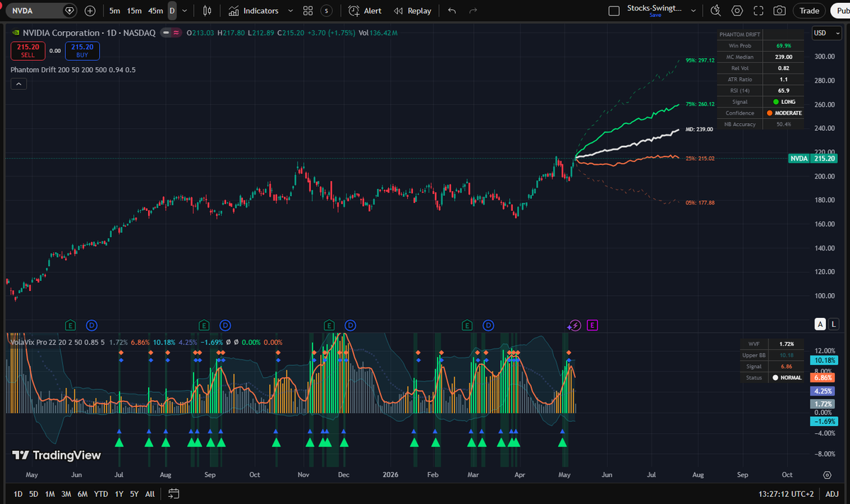Save the layout using the Save link

655,16
